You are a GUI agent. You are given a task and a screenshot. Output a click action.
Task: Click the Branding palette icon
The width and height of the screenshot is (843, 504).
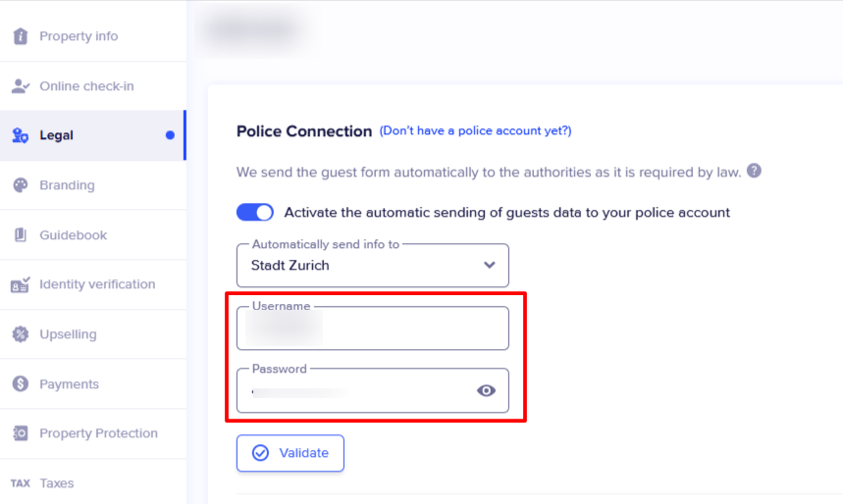[21, 185]
